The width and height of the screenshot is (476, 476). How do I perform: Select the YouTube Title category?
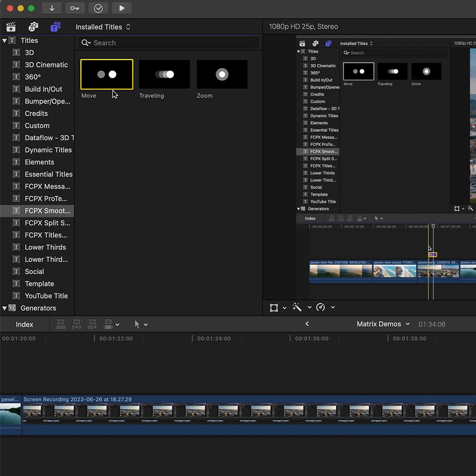pyautogui.click(x=46, y=296)
